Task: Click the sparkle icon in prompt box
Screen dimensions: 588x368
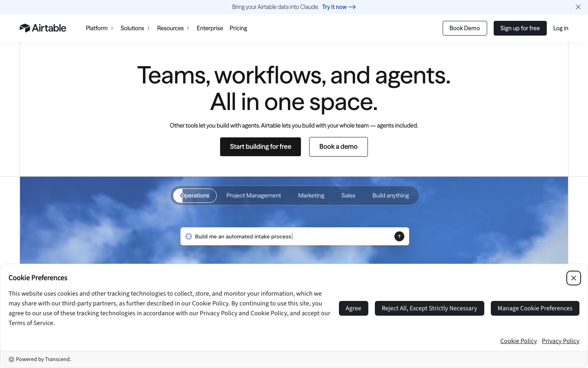Action: click(189, 236)
